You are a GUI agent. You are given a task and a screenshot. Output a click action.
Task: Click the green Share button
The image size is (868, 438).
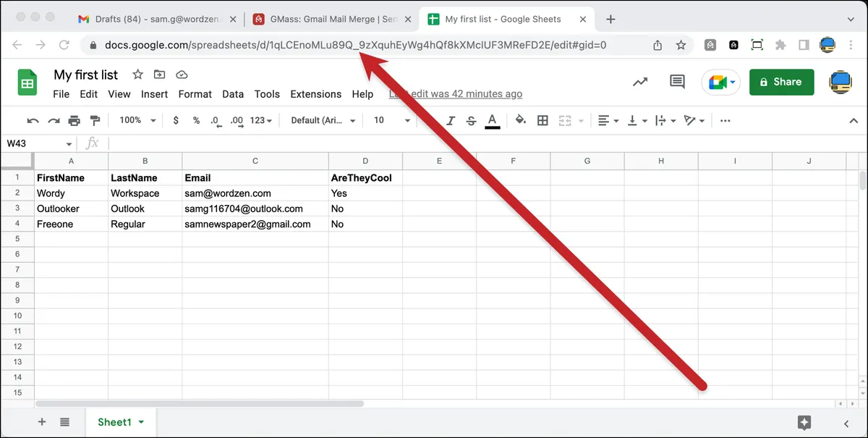point(781,82)
